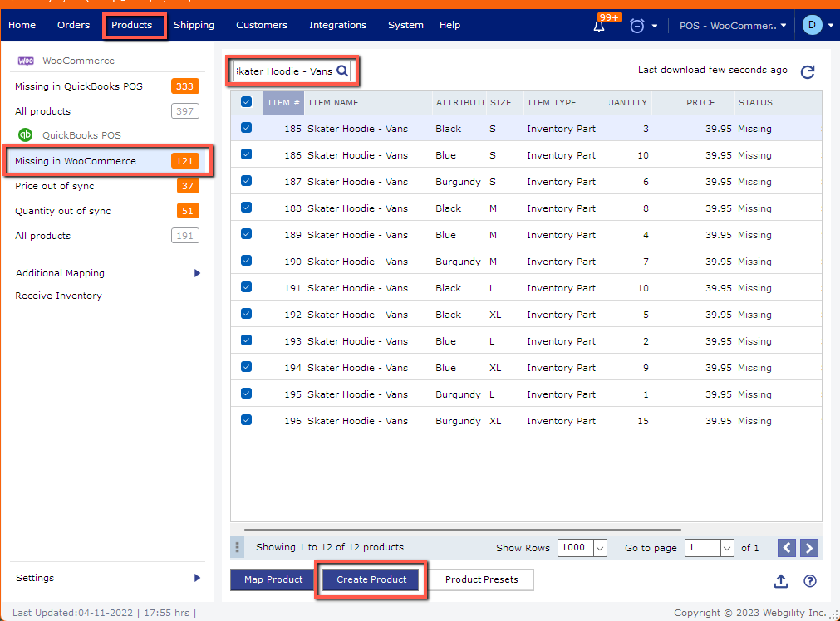840x621 pixels.
Task: Uncheck the checkbox for item 185
Action: click(x=247, y=127)
